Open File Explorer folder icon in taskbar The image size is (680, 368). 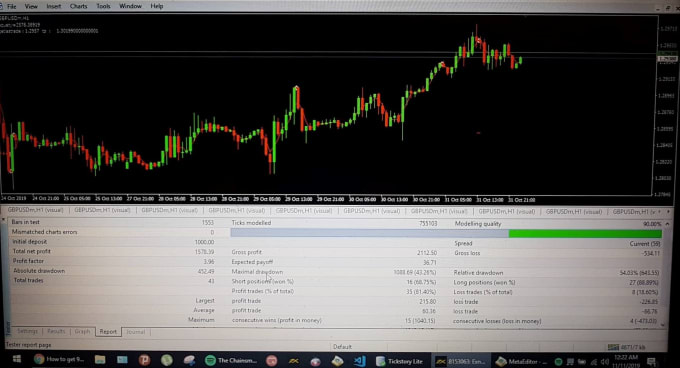click(x=100, y=360)
